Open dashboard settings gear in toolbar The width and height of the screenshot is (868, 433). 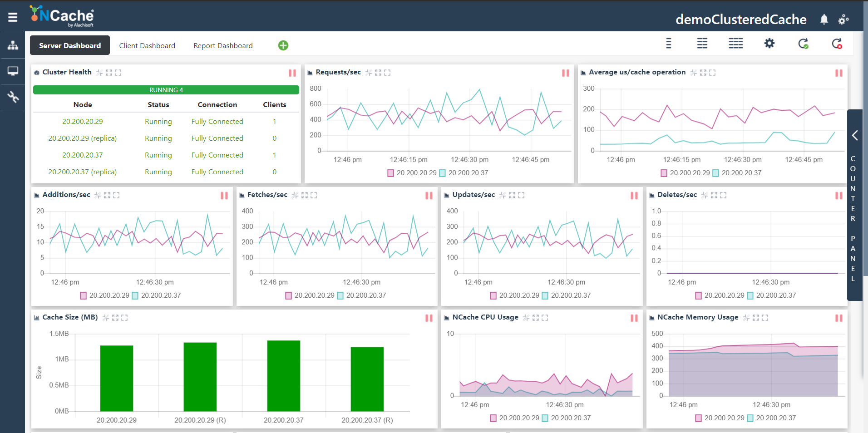pos(769,44)
